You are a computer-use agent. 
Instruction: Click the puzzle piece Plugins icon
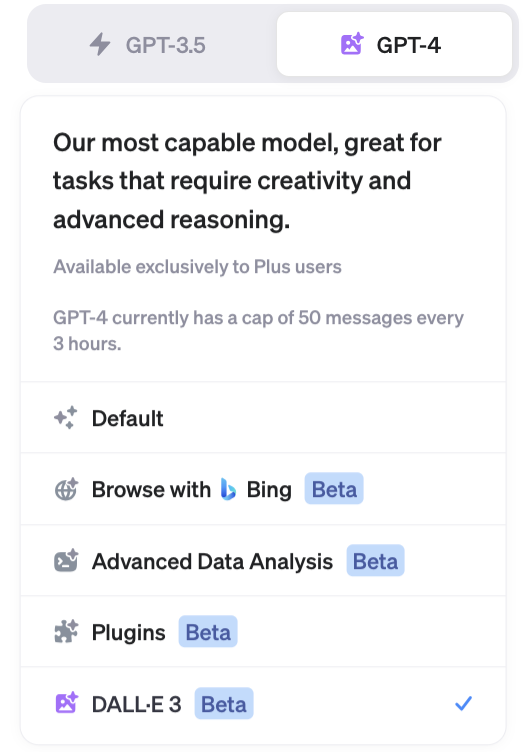(66, 632)
